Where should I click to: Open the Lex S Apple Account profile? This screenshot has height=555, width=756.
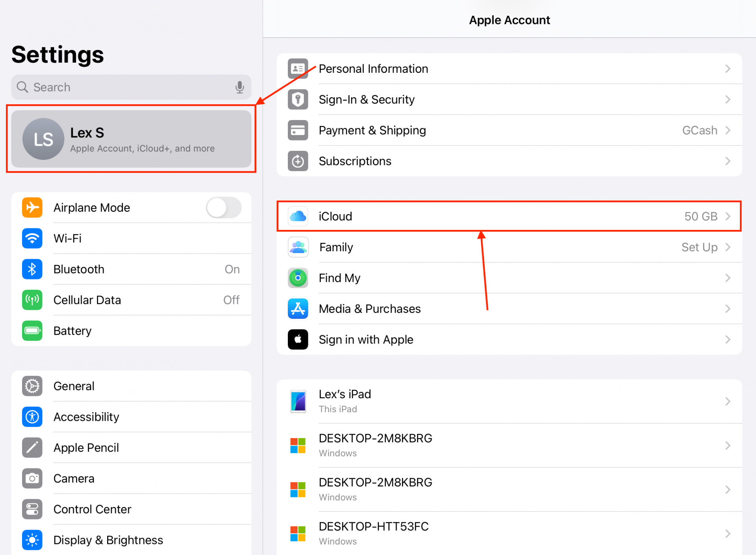coord(131,139)
